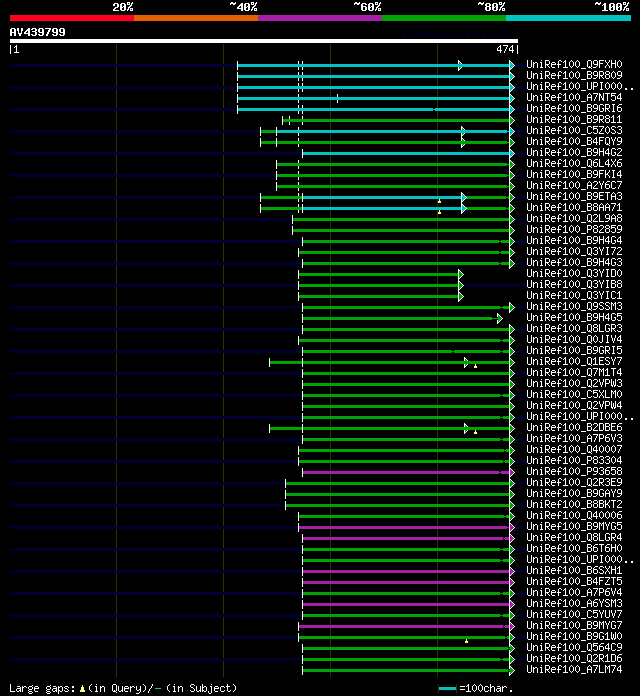The height and width of the screenshot is (696, 640).
Task: Click the arrowhead ending the Q3YIC1 alignment
Action: (x=461, y=297)
